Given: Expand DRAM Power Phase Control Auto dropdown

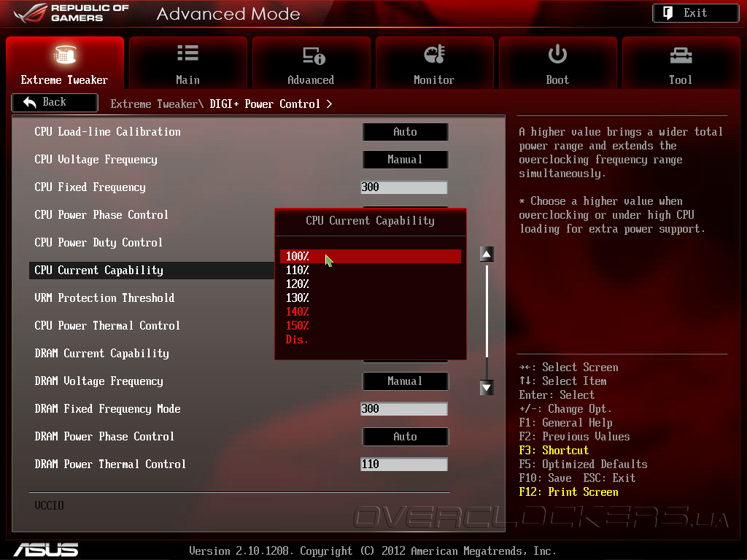Looking at the screenshot, I should coord(405,437).
